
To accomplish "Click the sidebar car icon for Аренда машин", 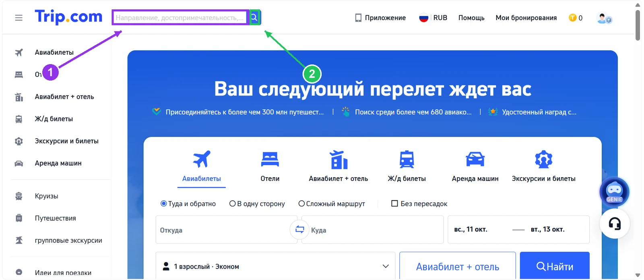I will (x=19, y=163).
